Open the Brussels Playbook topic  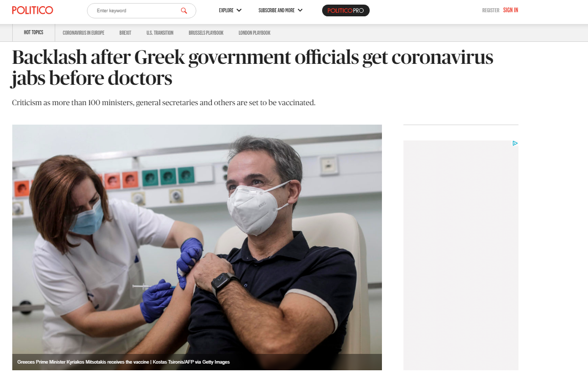point(206,33)
